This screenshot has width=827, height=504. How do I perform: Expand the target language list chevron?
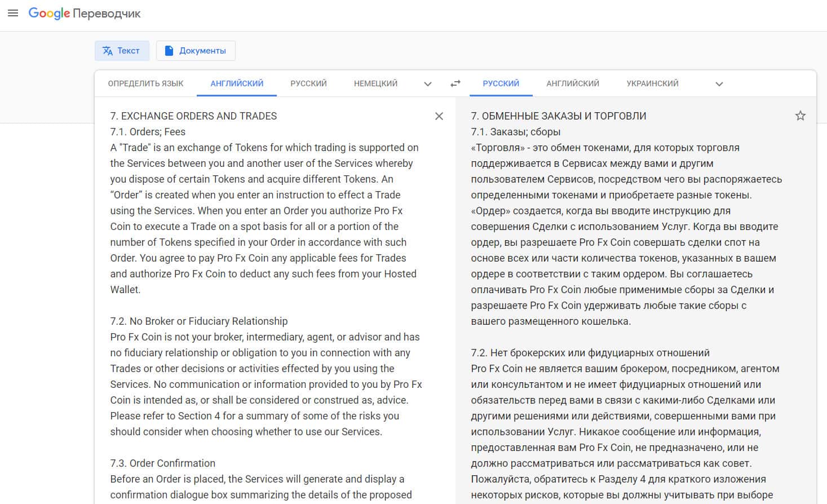[719, 84]
